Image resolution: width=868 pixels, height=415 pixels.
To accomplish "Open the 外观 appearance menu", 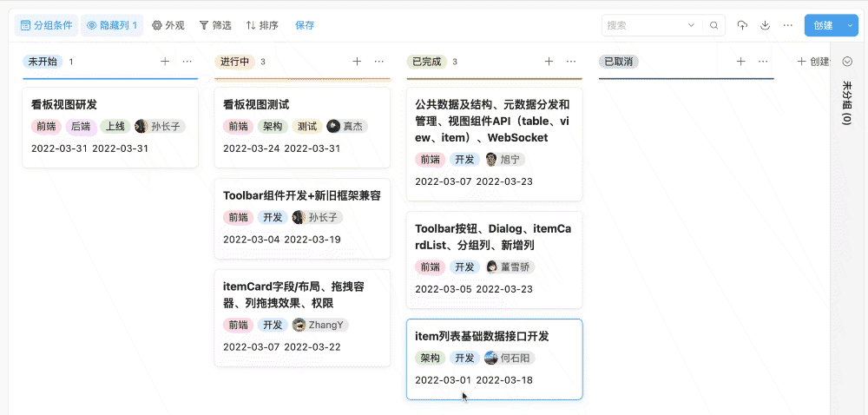I will pos(168,25).
